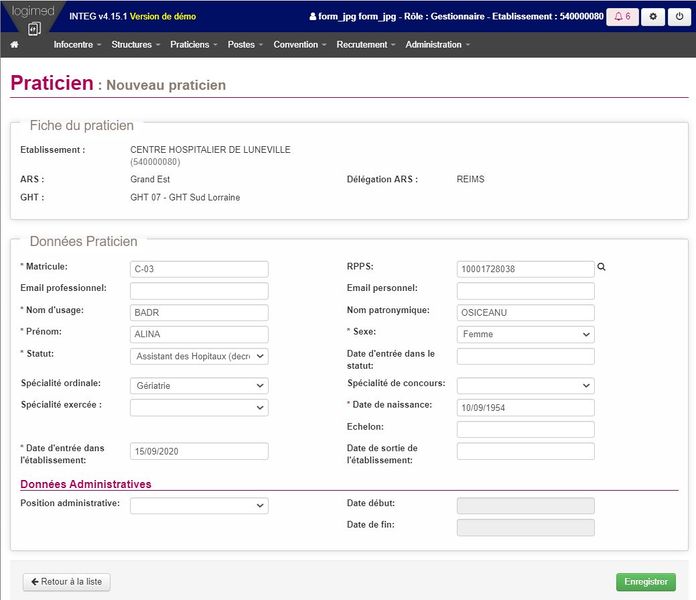Open the Infocentre menu

[x=77, y=44]
